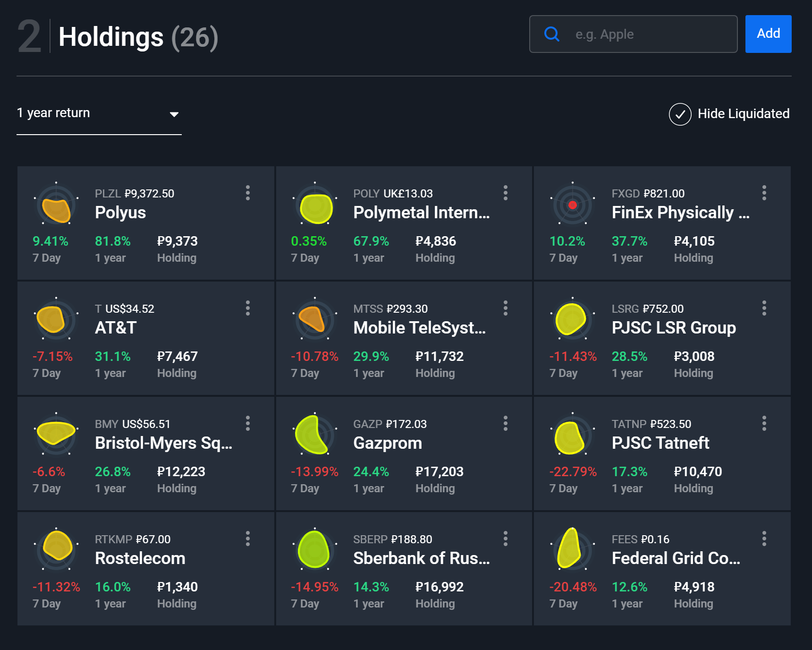Open the Rostelecom card three-dot menu
The image size is (812, 650).
(248, 539)
